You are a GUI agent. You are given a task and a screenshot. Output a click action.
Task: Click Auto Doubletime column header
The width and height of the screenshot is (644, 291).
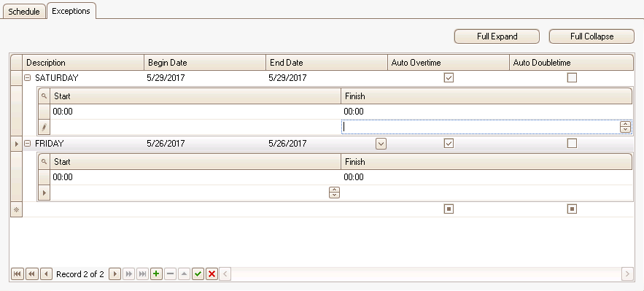click(x=572, y=63)
